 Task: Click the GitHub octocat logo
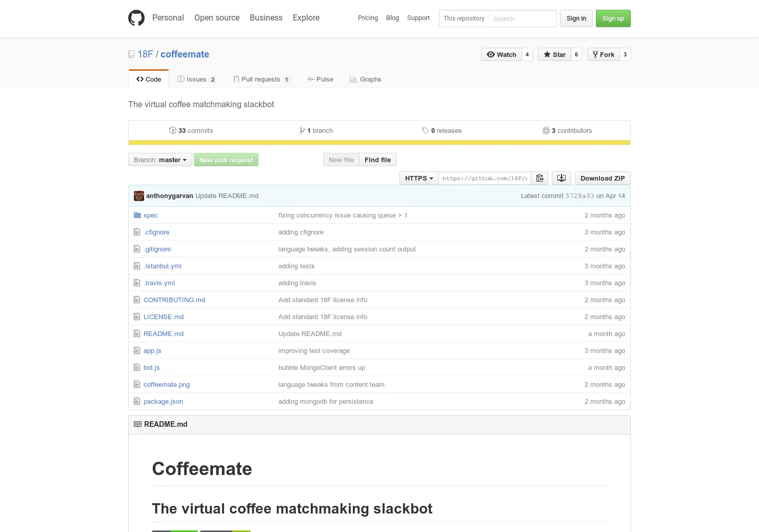pos(136,18)
